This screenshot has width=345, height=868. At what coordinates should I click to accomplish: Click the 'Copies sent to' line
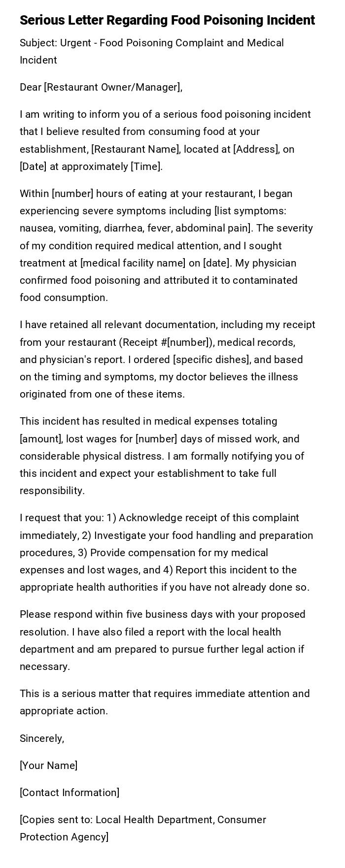[x=143, y=820]
